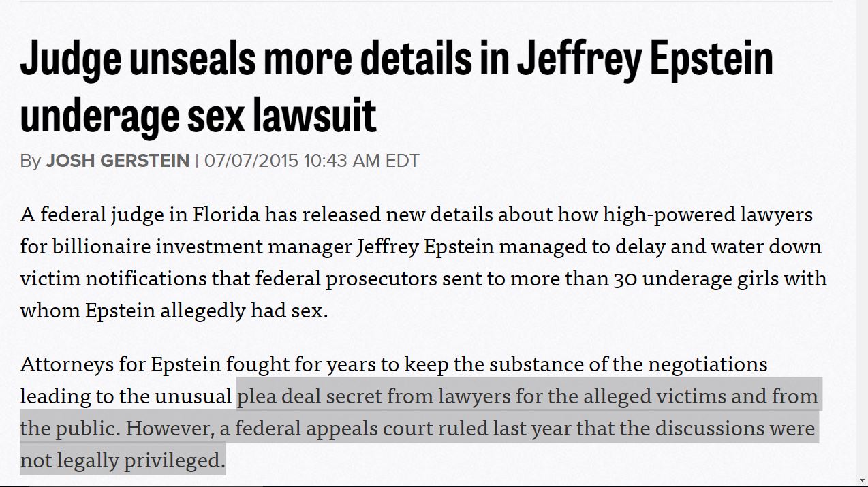Click the word 'By' in the byline

coord(31,161)
